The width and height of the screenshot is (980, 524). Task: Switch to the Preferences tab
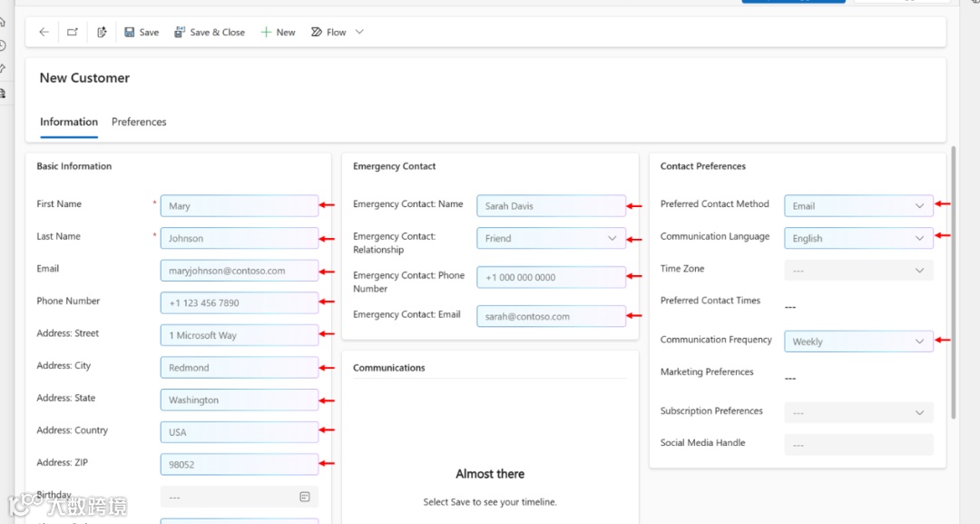point(139,122)
